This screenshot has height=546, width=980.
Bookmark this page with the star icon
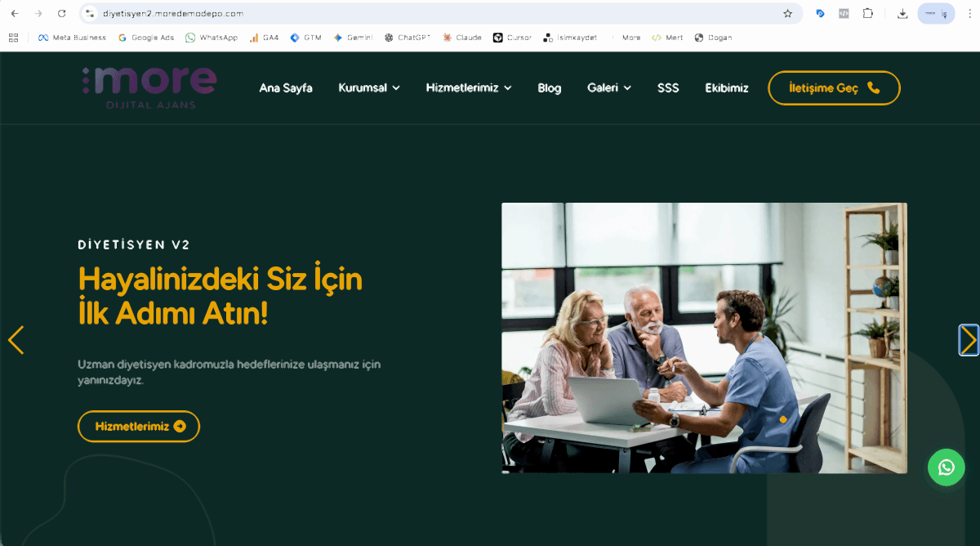786,12
